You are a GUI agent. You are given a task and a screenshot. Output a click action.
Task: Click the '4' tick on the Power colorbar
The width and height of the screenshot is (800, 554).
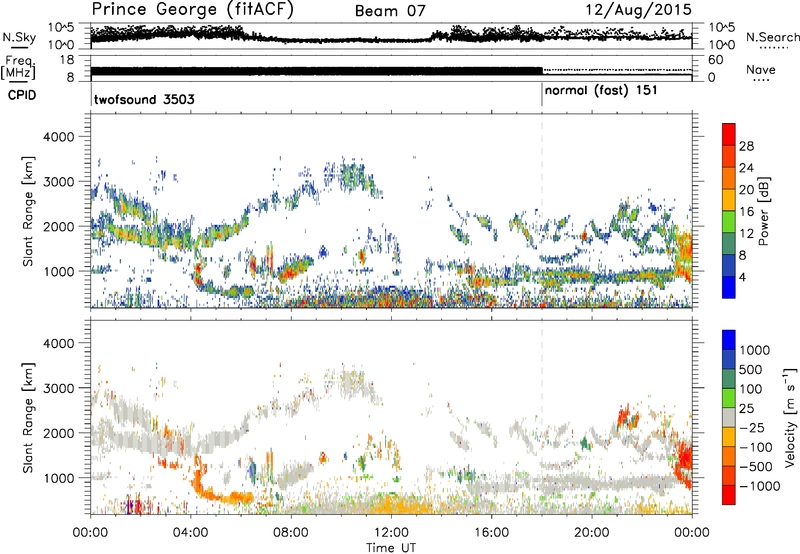(x=742, y=277)
